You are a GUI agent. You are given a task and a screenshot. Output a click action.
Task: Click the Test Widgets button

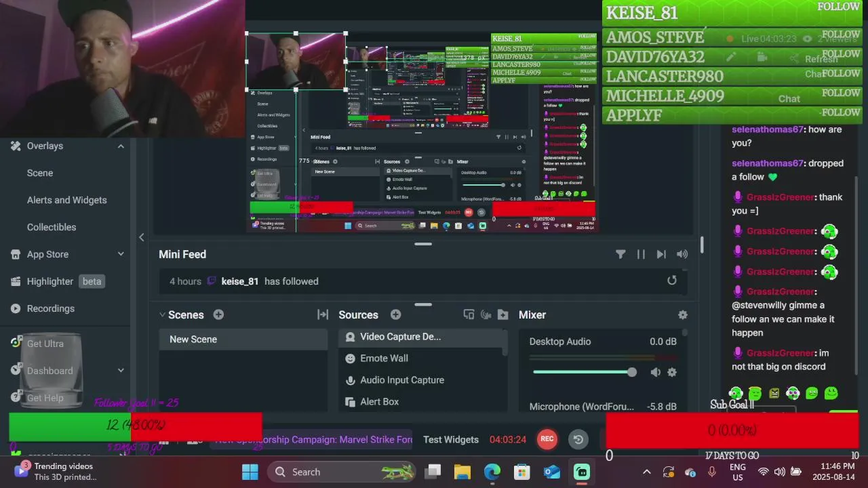[x=451, y=439]
